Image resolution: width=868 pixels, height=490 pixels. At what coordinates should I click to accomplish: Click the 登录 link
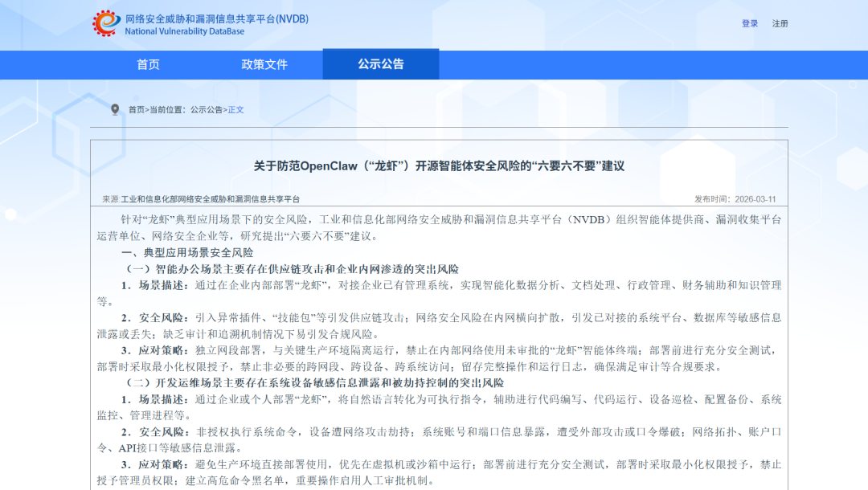point(750,24)
